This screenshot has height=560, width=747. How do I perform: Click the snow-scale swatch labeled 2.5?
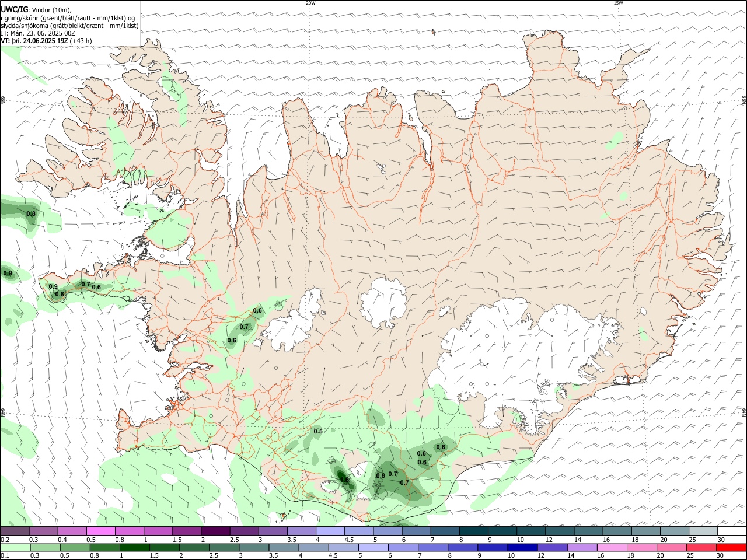tap(244, 531)
